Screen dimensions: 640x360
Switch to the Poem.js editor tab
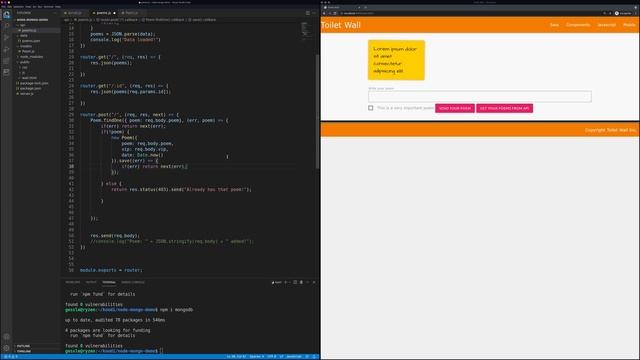131,13
